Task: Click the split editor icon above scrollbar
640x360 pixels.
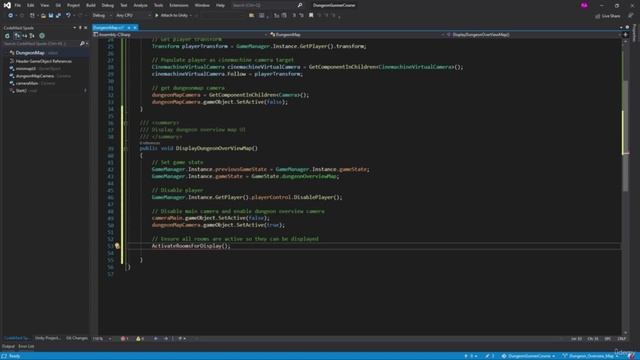Action: point(625,35)
